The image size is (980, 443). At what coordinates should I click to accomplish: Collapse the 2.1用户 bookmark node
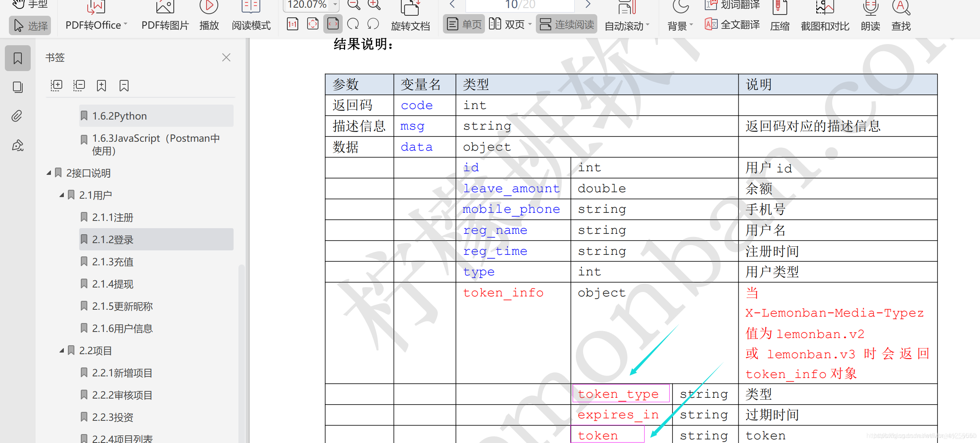click(x=62, y=195)
